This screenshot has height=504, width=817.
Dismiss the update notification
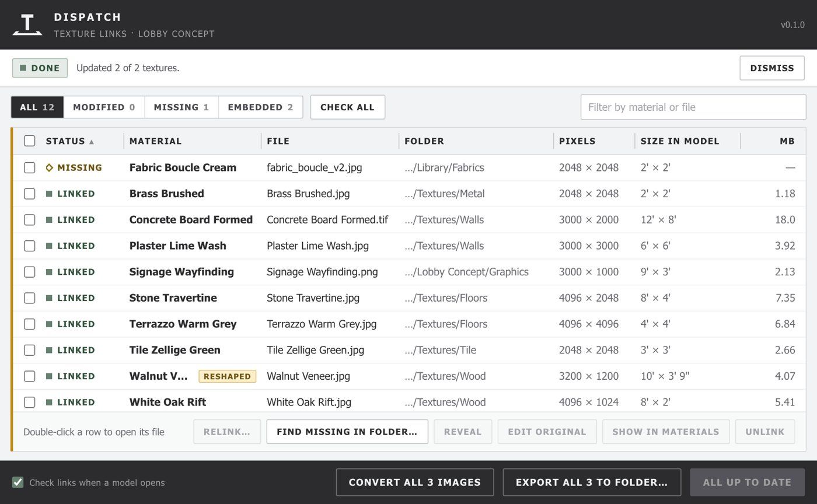772,68
